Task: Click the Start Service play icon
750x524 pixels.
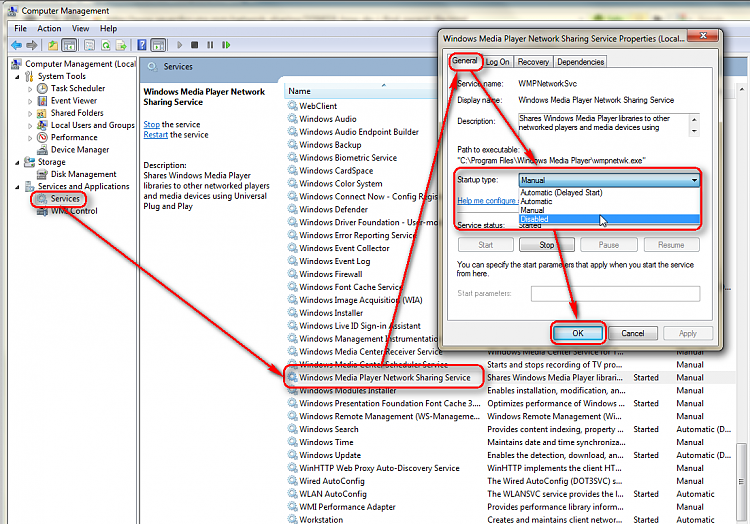Action: coord(180,45)
